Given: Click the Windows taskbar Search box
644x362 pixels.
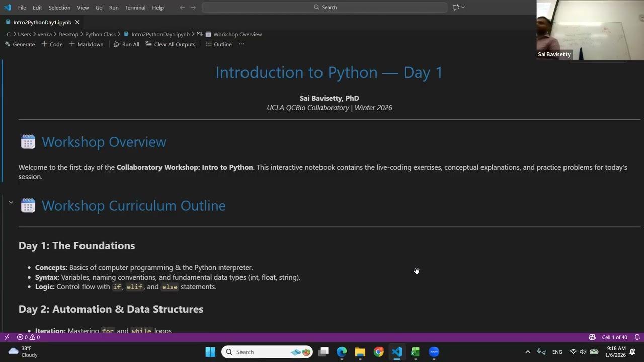Looking at the screenshot, I should 267,352.
